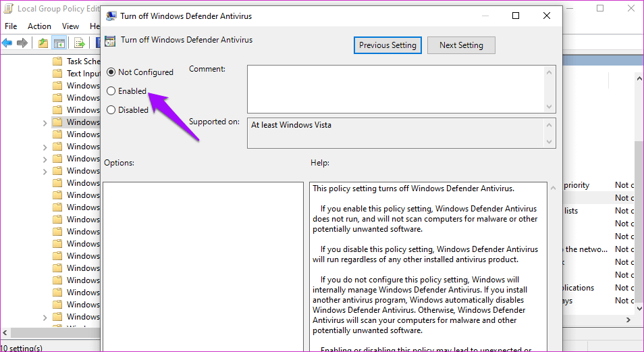
Task: Select the Enabled radio button
Action: click(111, 91)
